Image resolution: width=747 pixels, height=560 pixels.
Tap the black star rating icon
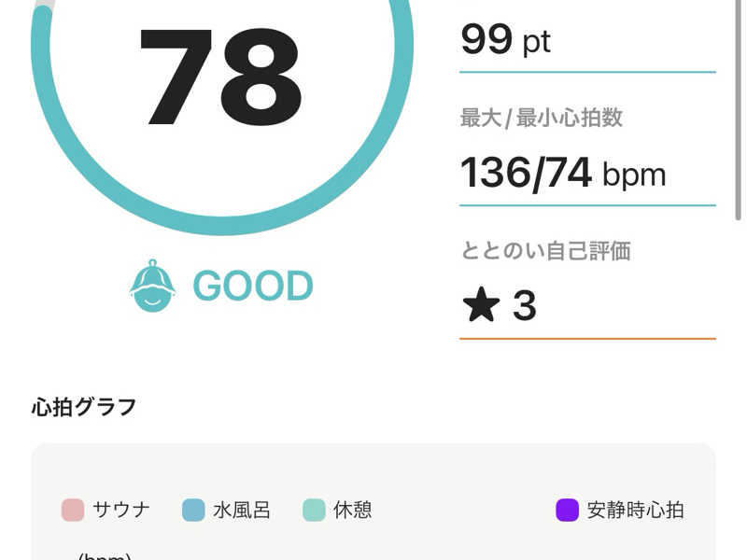481,305
